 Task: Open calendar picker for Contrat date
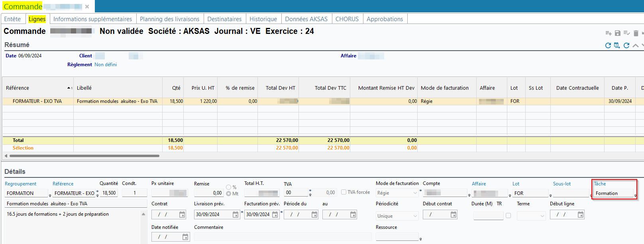pyautogui.click(x=182, y=214)
